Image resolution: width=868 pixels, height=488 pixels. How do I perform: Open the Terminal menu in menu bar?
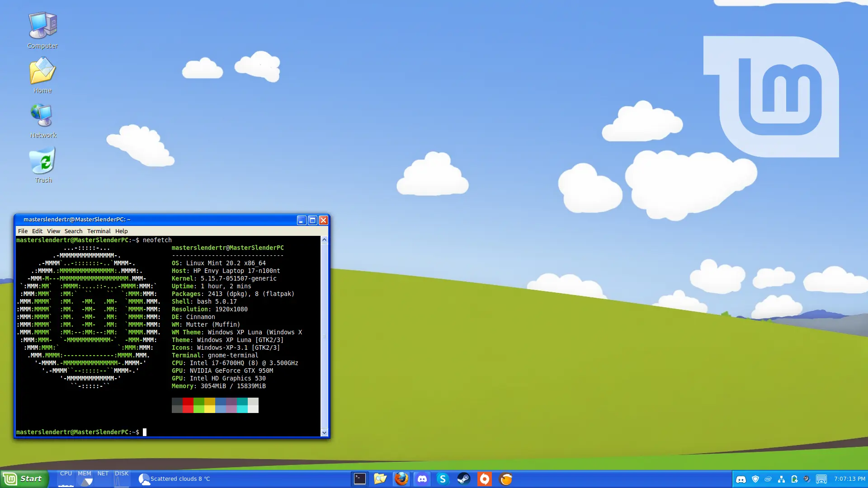[x=99, y=231]
